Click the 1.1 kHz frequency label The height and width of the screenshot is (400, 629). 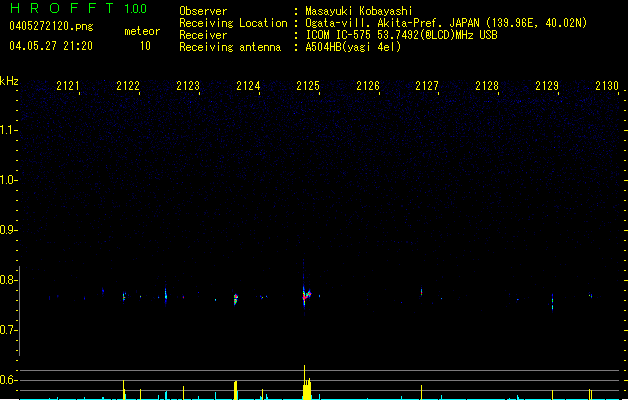click(x=8, y=130)
